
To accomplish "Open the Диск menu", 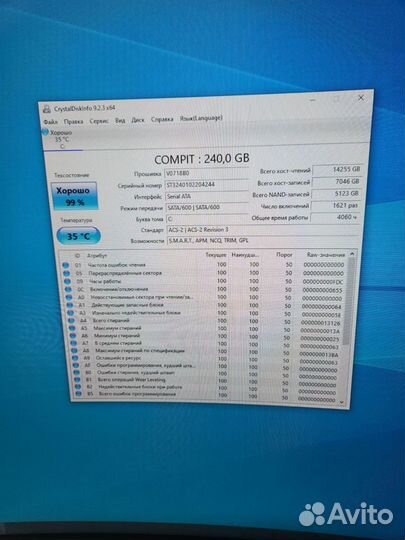I will tap(138, 120).
